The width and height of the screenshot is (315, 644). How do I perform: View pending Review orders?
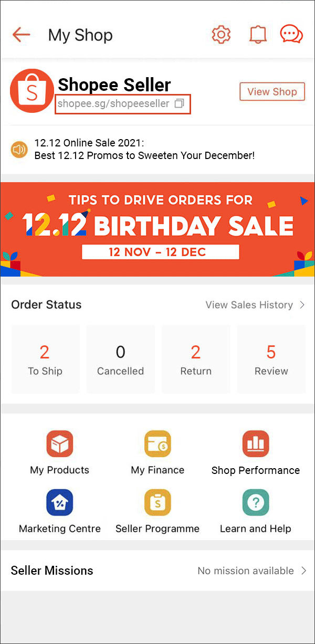[271, 359]
